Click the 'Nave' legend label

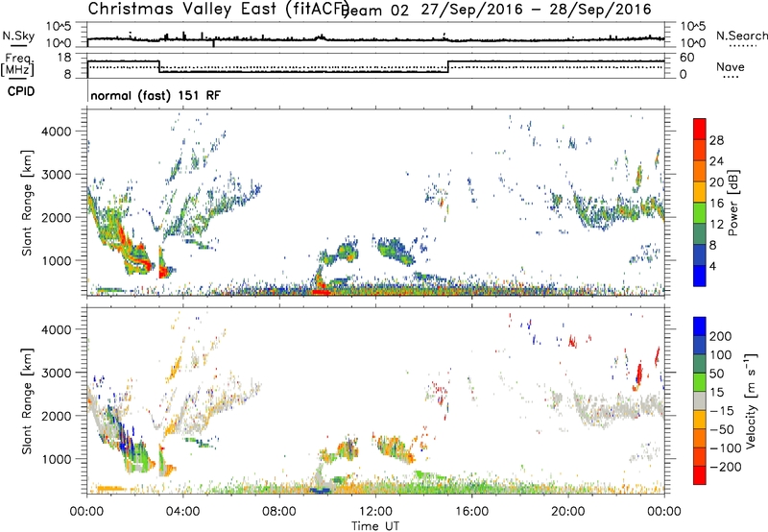(x=731, y=66)
